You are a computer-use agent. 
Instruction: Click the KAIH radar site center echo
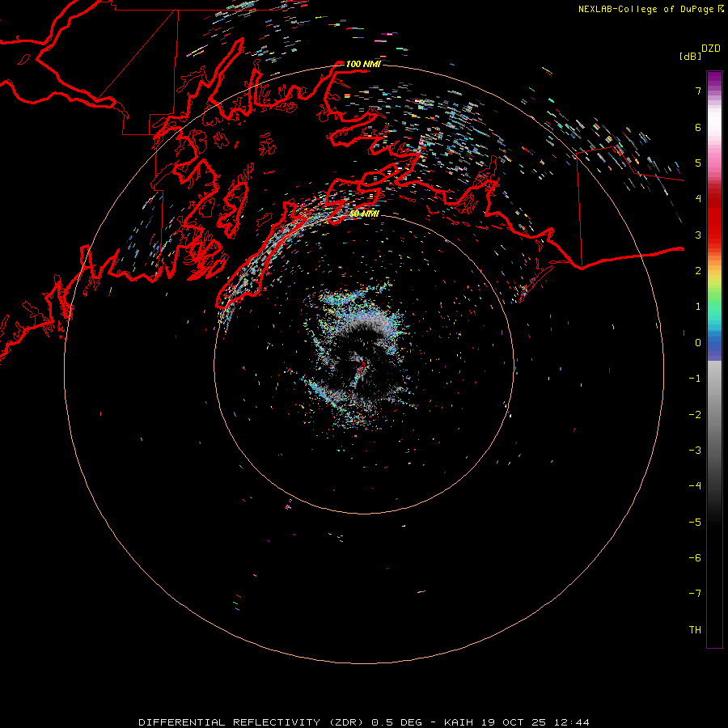360,369
